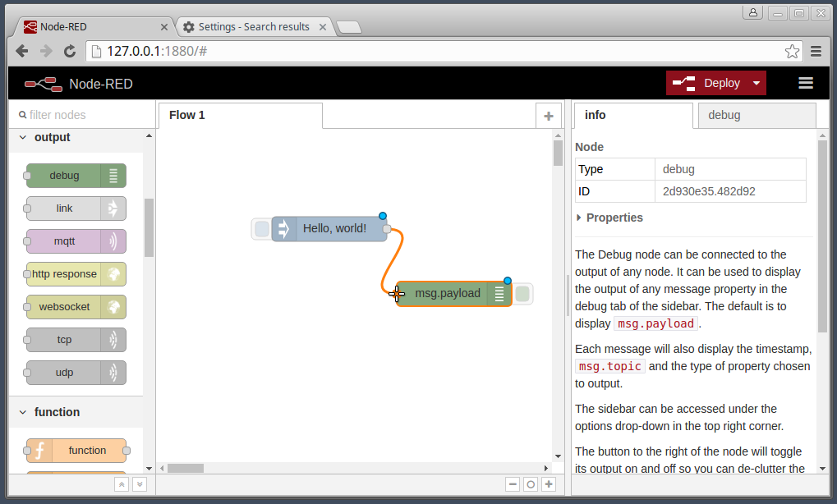Close the Node-RED browser tab
The height and width of the screenshot is (504, 837).
pos(164,27)
